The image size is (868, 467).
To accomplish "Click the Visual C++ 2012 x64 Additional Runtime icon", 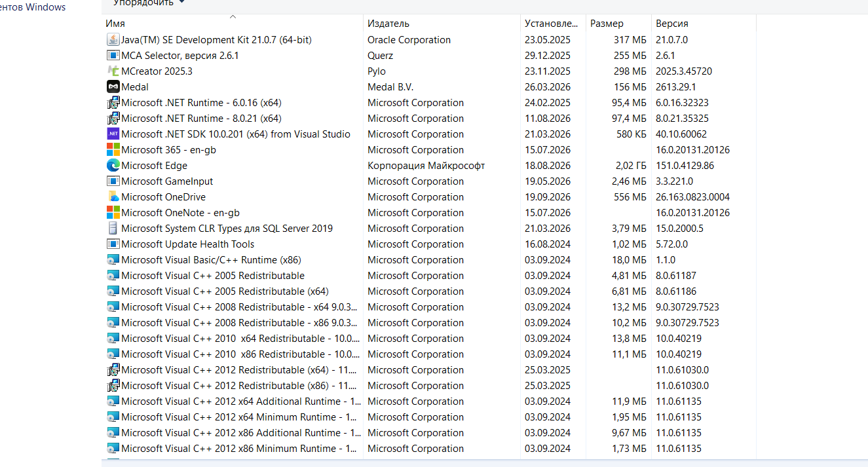I will tap(113, 402).
